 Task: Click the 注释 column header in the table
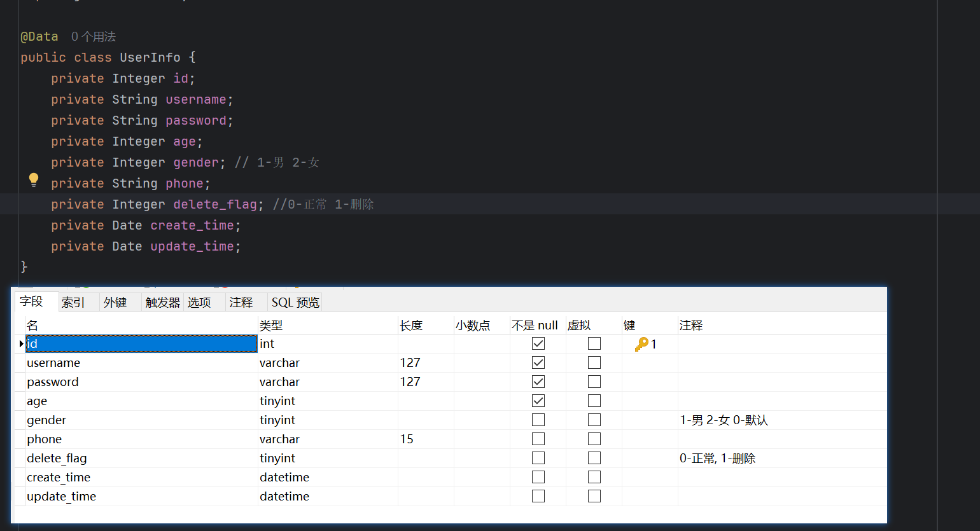782,326
